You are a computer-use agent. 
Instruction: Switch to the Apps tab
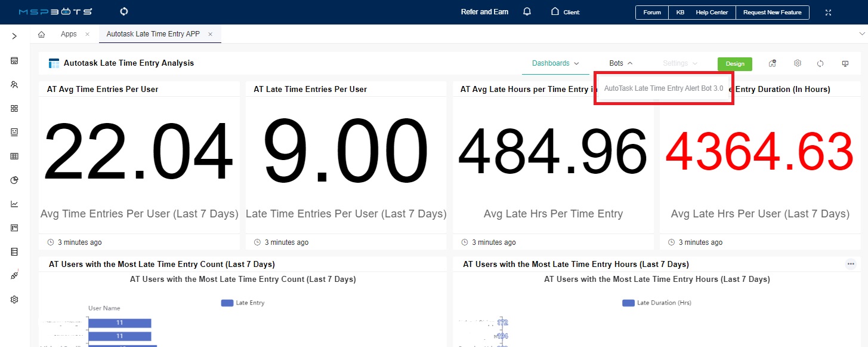(x=69, y=34)
